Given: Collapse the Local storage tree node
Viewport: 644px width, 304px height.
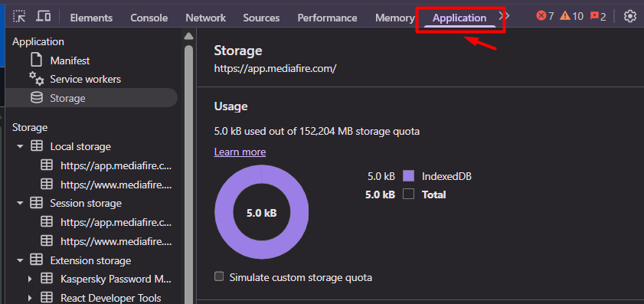Looking at the screenshot, I should click(x=20, y=146).
